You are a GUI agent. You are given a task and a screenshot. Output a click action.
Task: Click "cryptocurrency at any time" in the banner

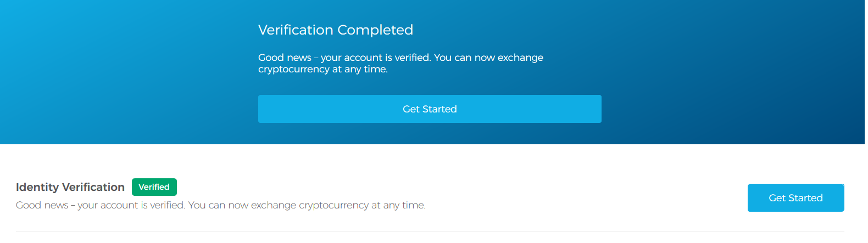coord(322,69)
